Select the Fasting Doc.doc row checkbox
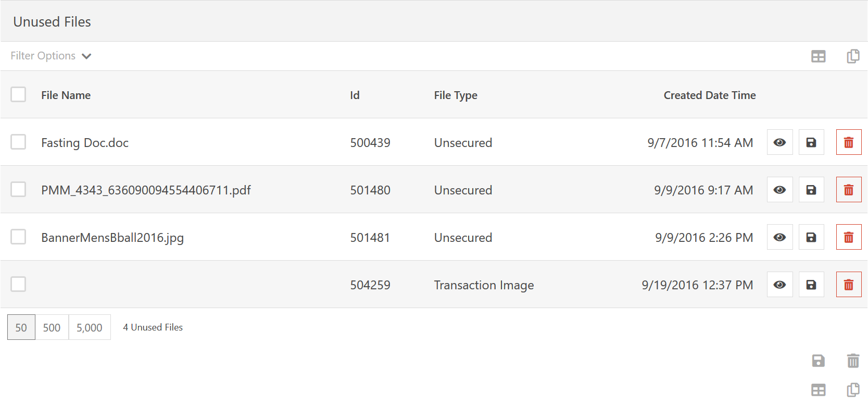The image size is (868, 404). (x=18, y=142)
